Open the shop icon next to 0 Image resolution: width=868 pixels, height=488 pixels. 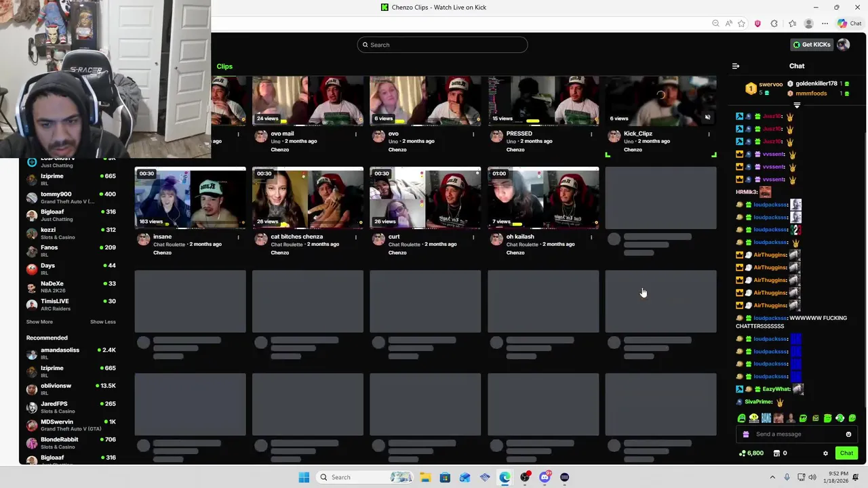pos(776,453)
